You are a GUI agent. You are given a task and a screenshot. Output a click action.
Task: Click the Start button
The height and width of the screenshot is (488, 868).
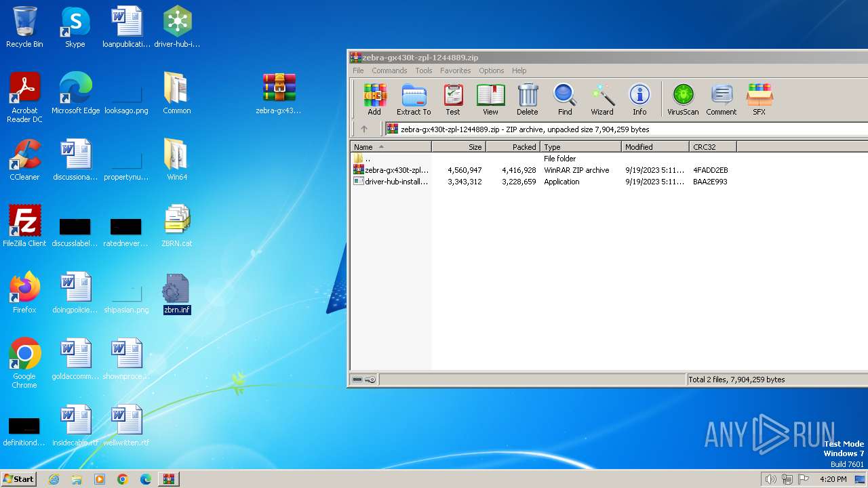18,479
